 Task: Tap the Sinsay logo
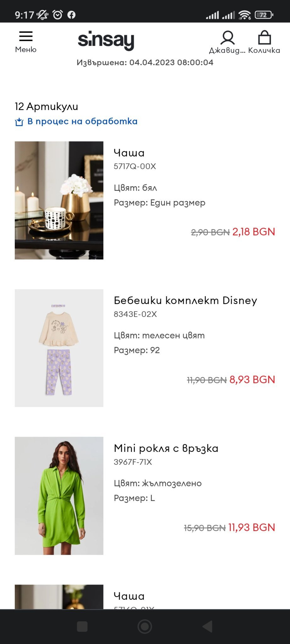tap(106, 40)
